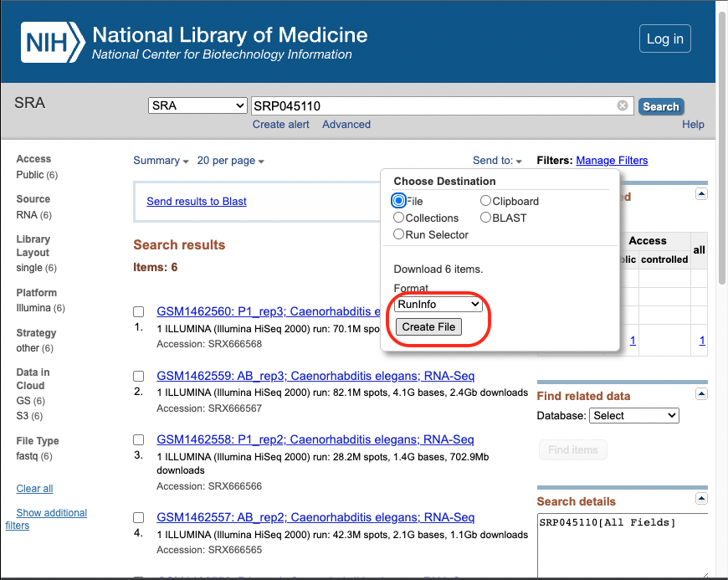Image resolution: width=728 pixels, height=580 pixels.
Task: Filter by single library layout
Action: pyautogui.click(x=36, y=268)
